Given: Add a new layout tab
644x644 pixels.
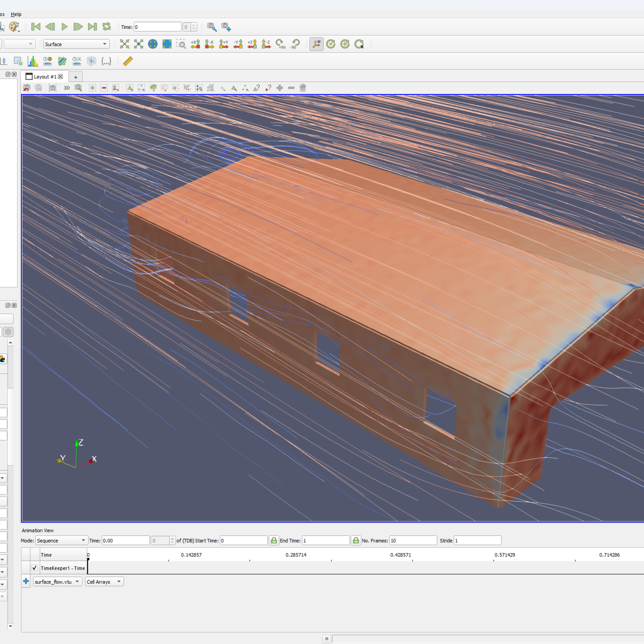Looking at the screenshot, I should 76,77.
